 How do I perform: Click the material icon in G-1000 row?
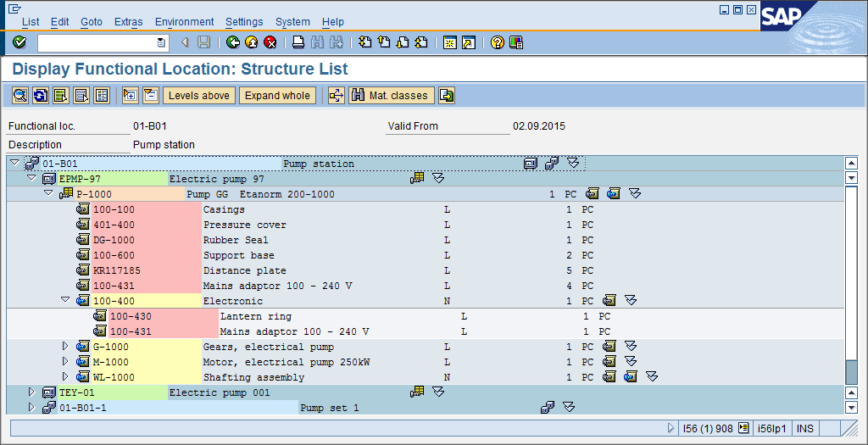609,347
